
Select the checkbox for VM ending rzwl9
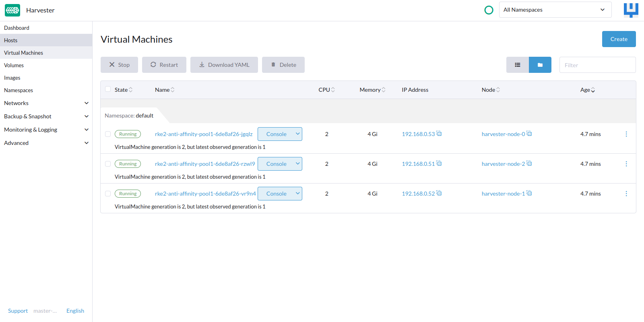(x=108, y=164)
